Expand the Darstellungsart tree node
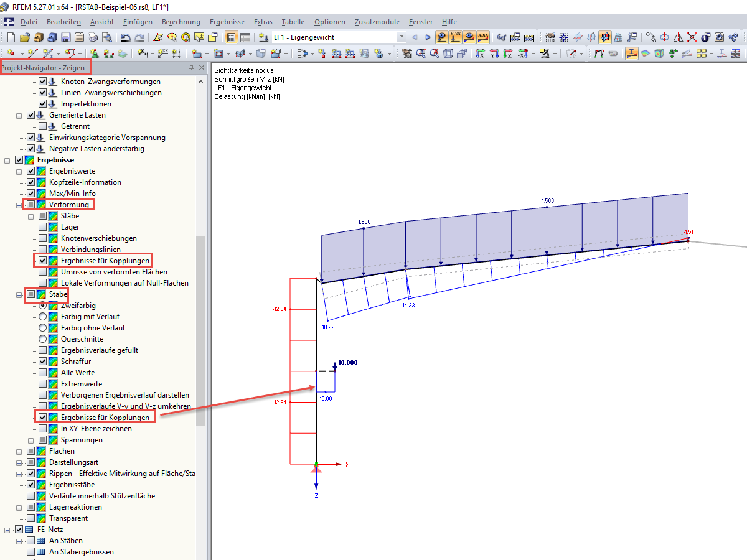The image size is (747, 560). (x=19, y=462)
